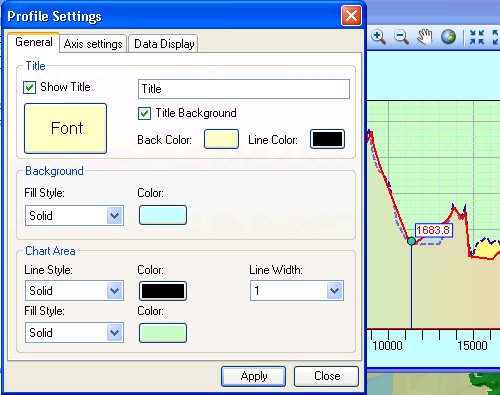The width and height of the screenshot is (500, 395).
Task: Close the Profile Settings dialog with X
Action: (351, 16)
